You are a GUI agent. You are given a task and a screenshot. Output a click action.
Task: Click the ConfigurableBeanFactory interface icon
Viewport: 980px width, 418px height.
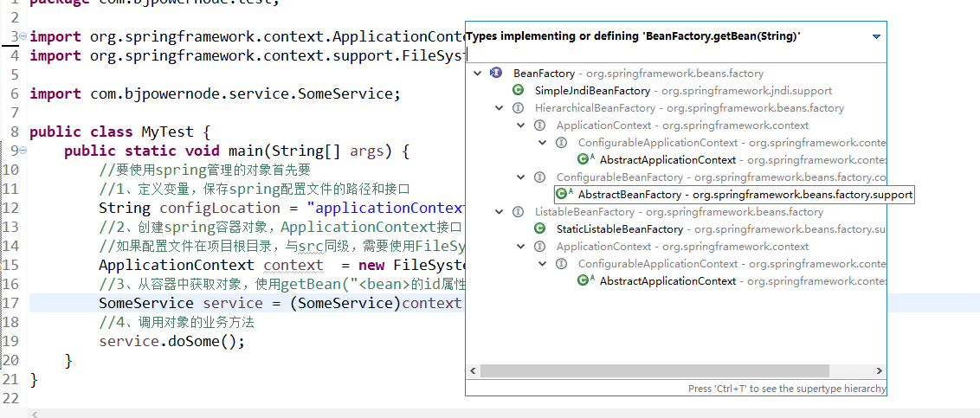(540, 177)
